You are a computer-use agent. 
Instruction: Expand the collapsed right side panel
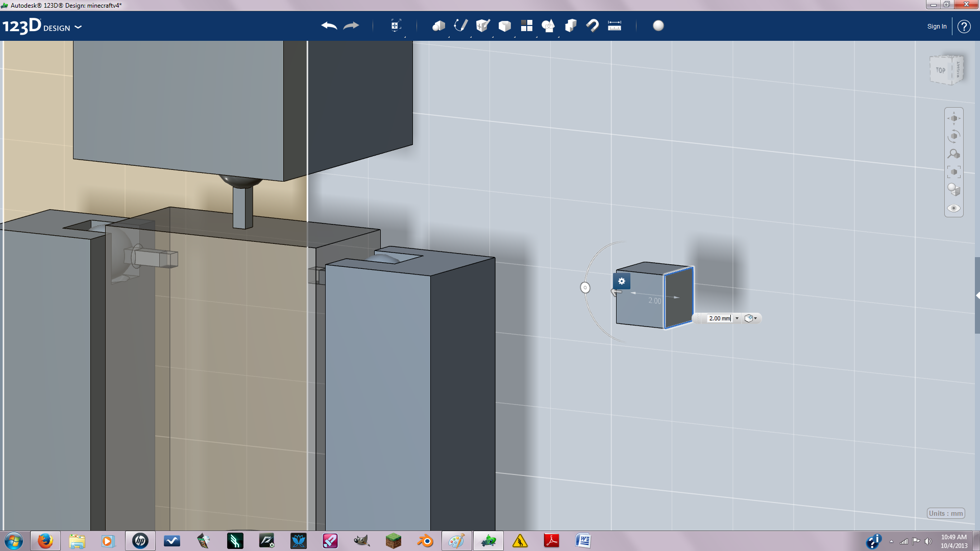point(977,295)
